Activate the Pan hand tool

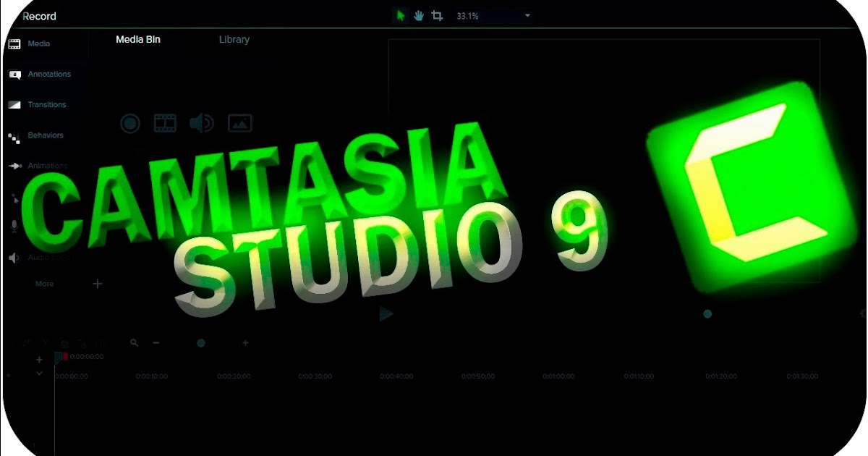tap(418, 14)
